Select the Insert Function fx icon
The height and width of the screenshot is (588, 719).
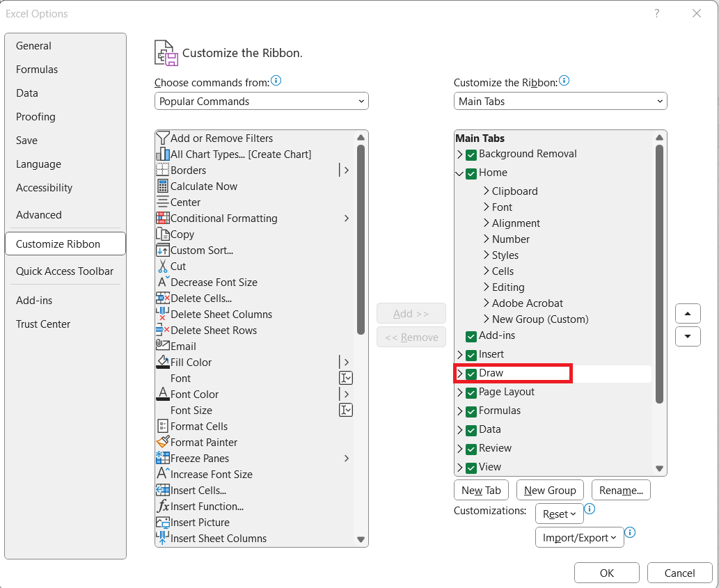click(x=163, y=506)
